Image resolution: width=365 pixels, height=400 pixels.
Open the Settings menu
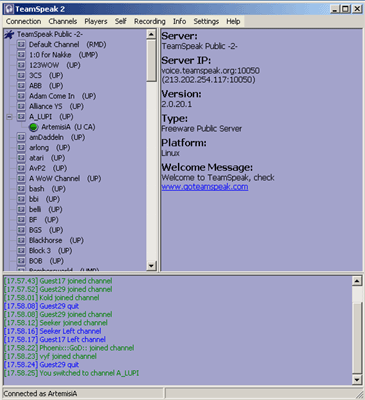[206, 21]
